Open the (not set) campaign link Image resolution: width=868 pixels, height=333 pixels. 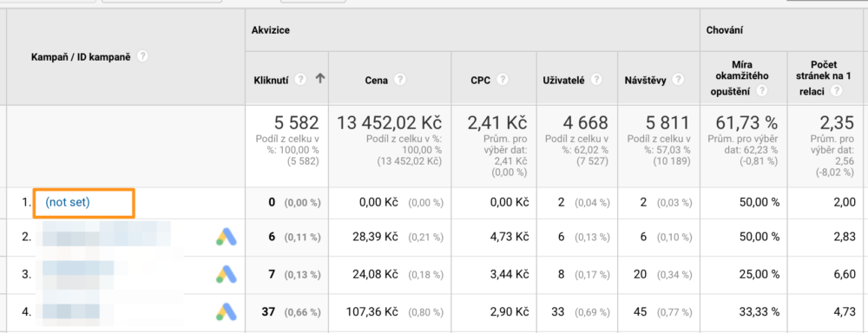(x=68, y=202)
